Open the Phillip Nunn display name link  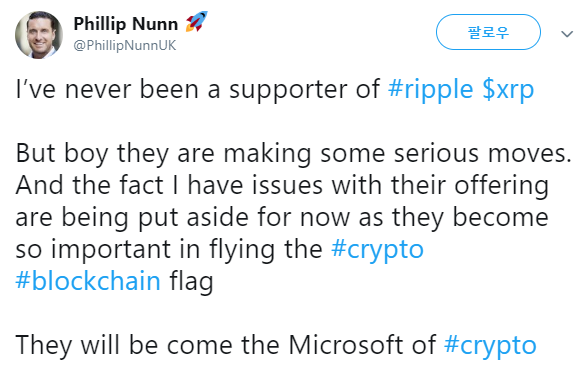click(125, 24)
